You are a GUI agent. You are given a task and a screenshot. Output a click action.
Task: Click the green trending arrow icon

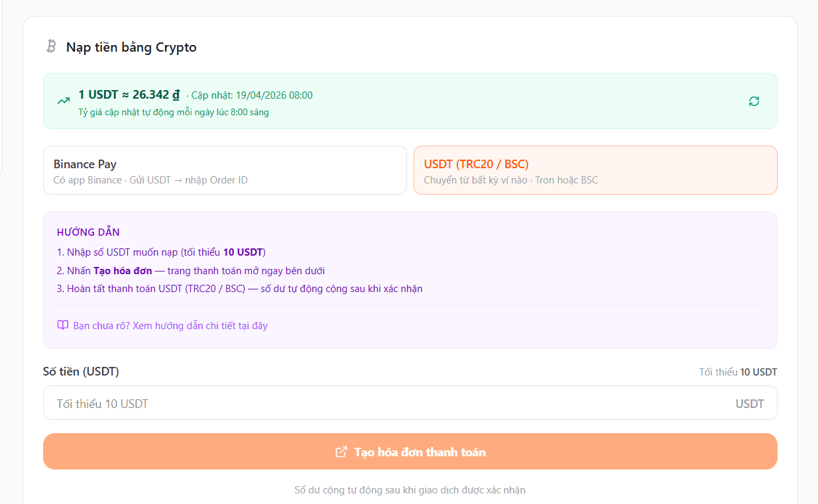click(x=62, y=101)
